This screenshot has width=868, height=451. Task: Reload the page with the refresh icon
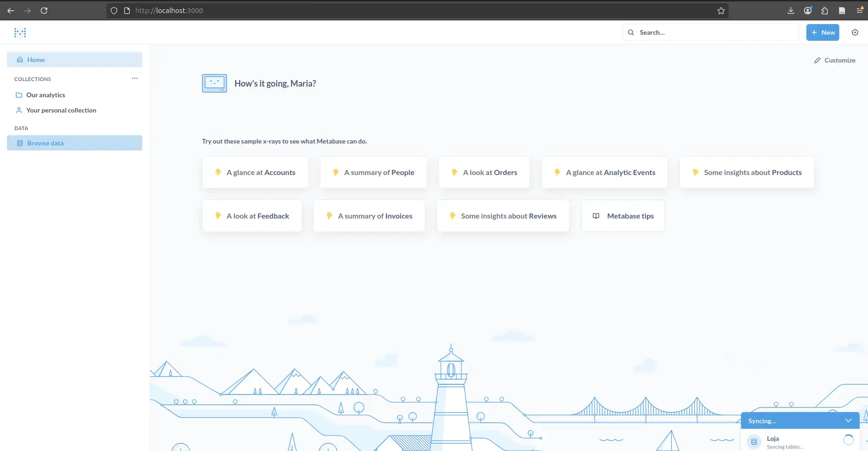(44, 10)
